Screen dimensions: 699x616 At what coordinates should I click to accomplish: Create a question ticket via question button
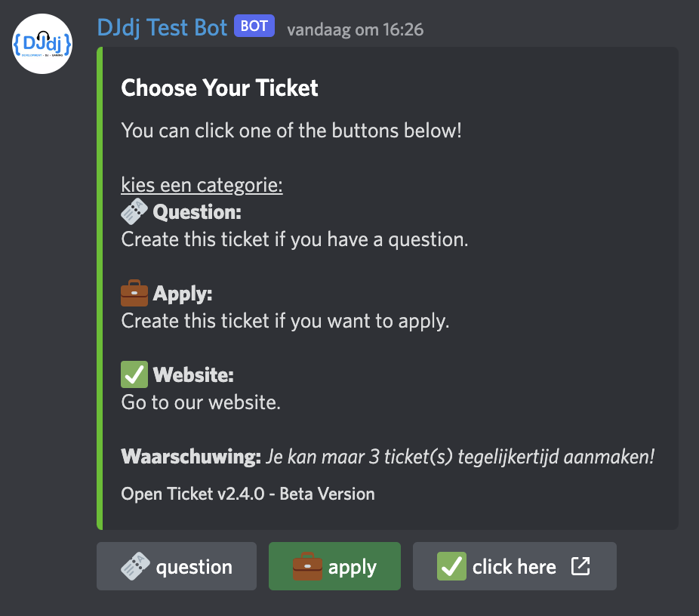177,566
